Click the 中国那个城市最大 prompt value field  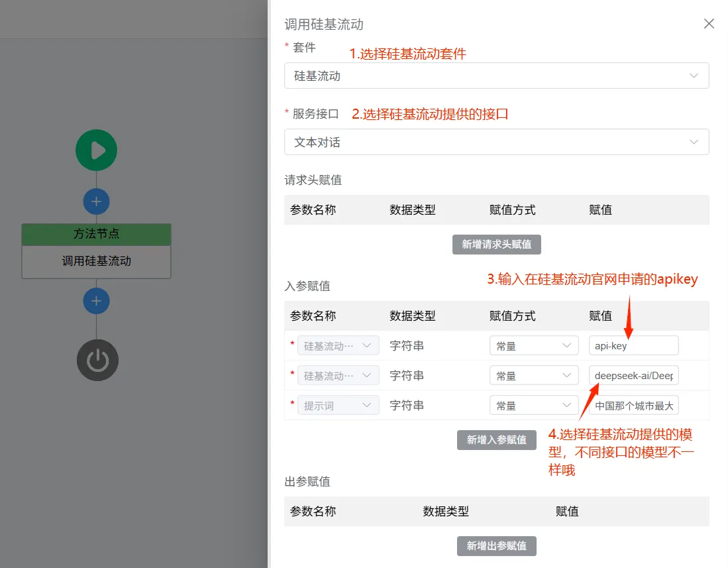tap(634, 406)
